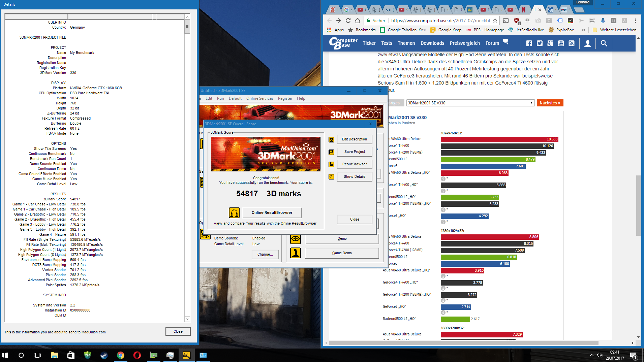The width and height of the screenshot is (644, 362).
Task: Open Chrome three-dot menu
Action: coord(635,21)
